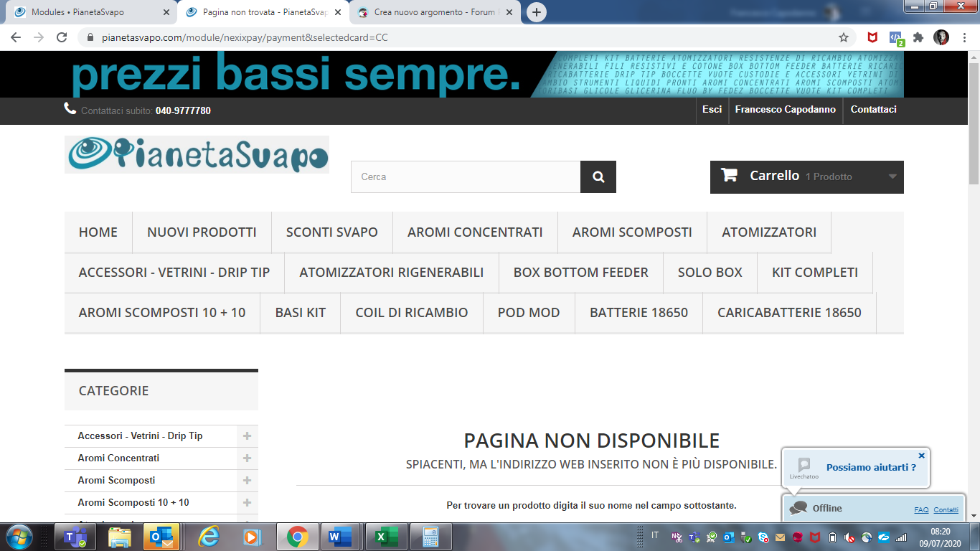Reload the current page
Screen dimensions: 980x551
(62, 37)
